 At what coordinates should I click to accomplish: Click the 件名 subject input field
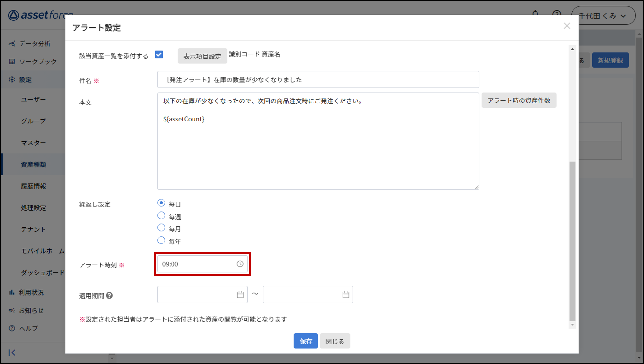coord(318,80)
